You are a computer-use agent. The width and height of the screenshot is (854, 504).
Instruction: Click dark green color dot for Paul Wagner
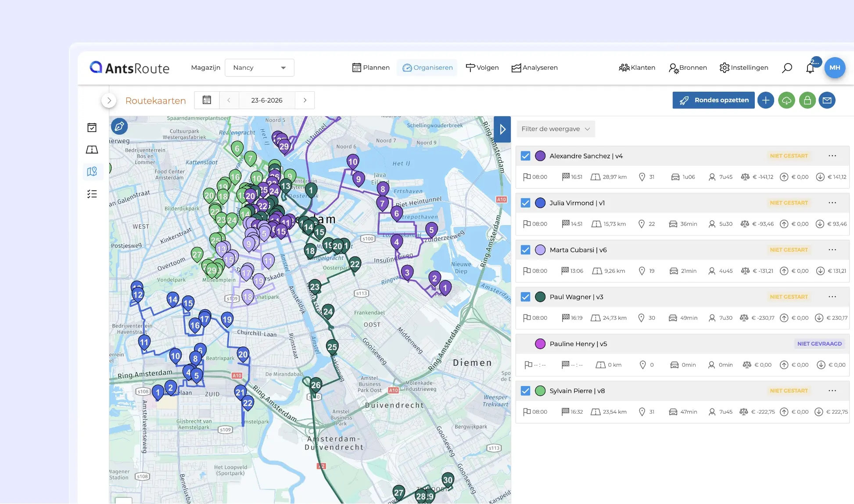coord(540,297)
